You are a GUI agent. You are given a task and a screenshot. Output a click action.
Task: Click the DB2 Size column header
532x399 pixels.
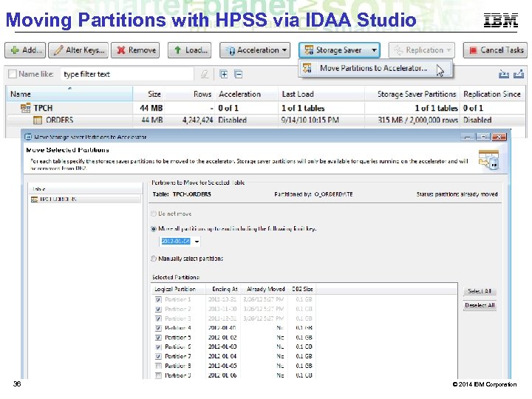coord(302,289)
